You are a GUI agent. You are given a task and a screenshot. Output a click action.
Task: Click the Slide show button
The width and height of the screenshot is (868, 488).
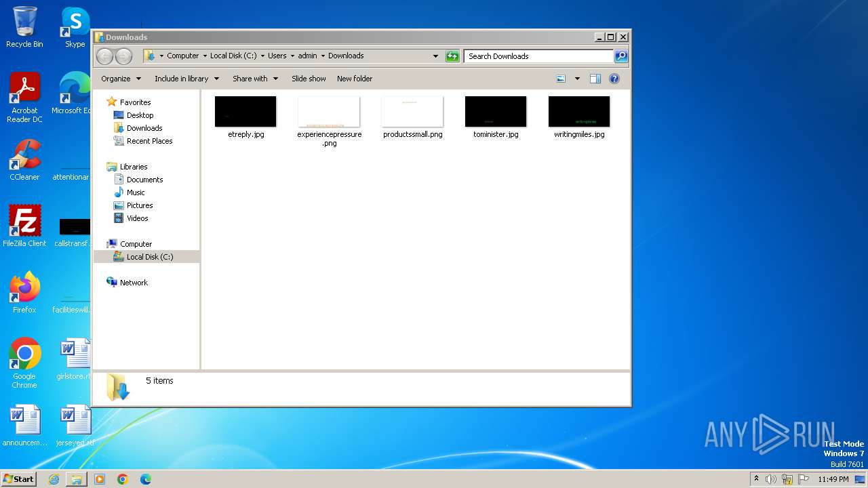point(309,79)
